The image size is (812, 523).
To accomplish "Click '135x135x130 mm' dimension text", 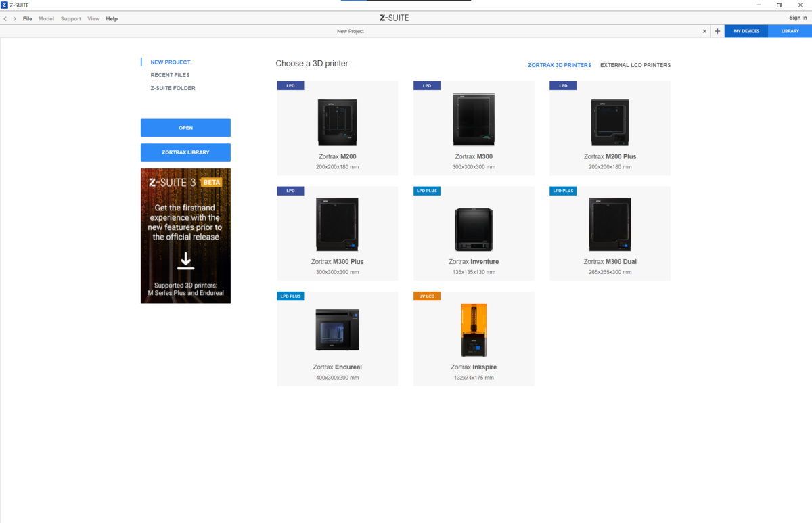I will [x=474, y=272].
